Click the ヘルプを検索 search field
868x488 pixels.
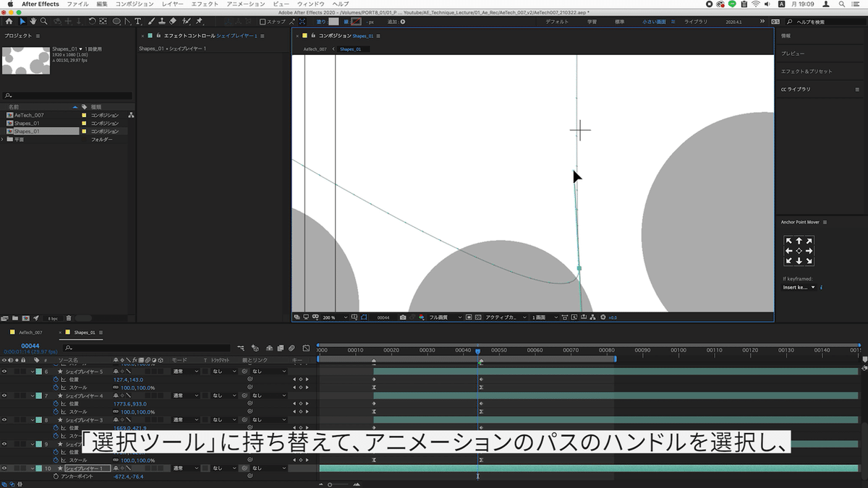pyautogui.click(x=828, y=22)
